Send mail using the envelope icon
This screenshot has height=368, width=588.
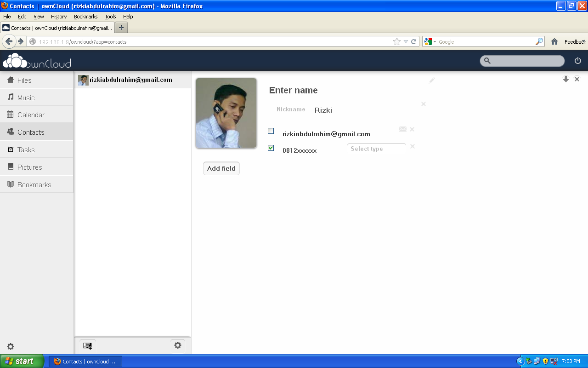pyautogui.click(x=403, y=129)
